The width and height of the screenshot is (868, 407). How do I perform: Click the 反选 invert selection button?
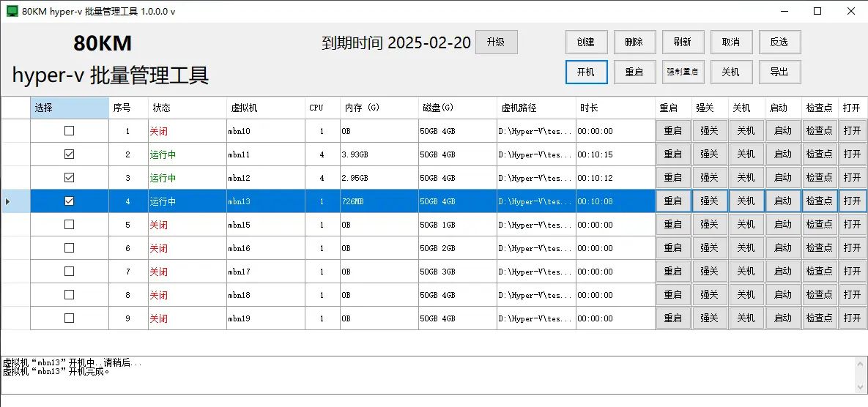(x=779, y=42)
